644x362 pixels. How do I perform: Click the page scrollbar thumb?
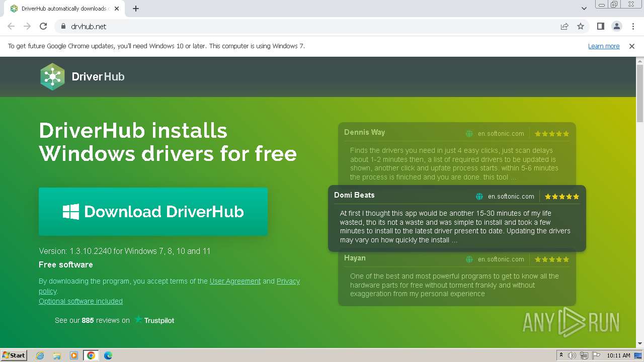pyautogui.click(x=640, y=93)
